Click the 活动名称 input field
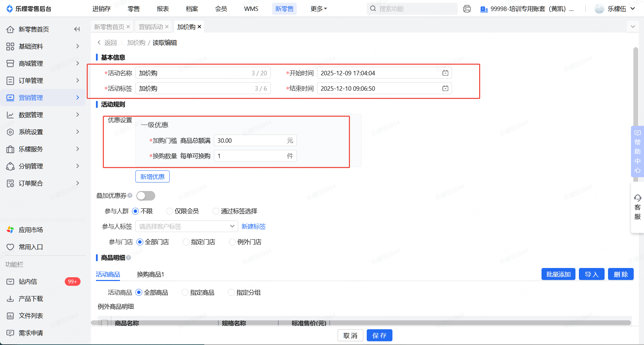644x345 pixels. 203,73
